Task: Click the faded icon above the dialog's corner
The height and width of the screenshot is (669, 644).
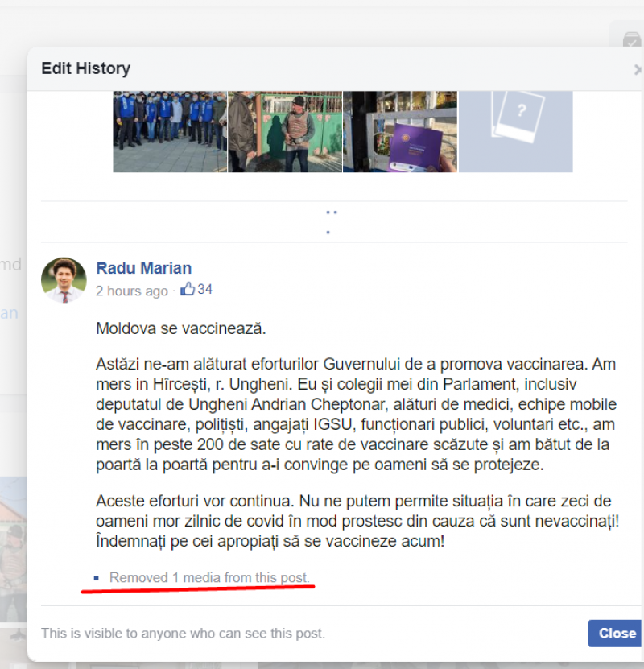Action: tap(632, 39)
